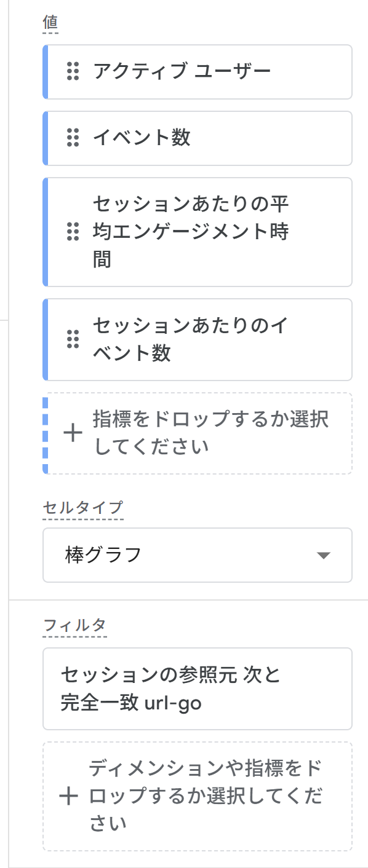Click the drag handle of セッションあたりのイベント数

pyautogui.click(x=74, y=339)
